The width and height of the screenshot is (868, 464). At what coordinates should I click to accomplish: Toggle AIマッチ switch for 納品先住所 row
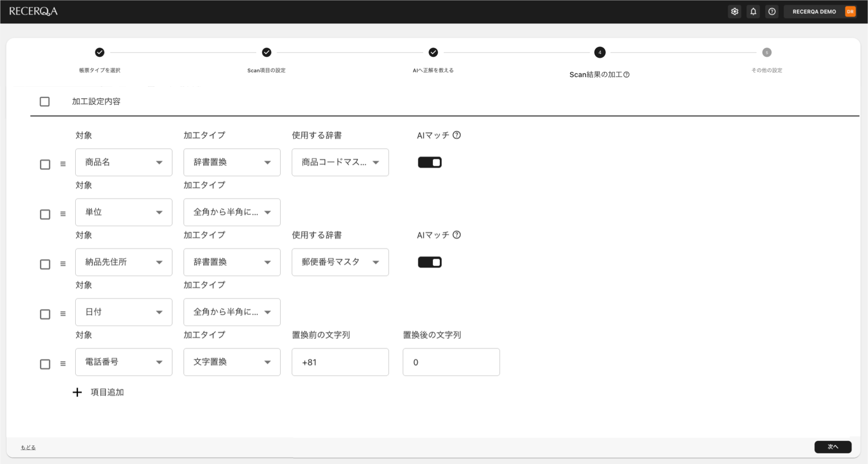429,262
